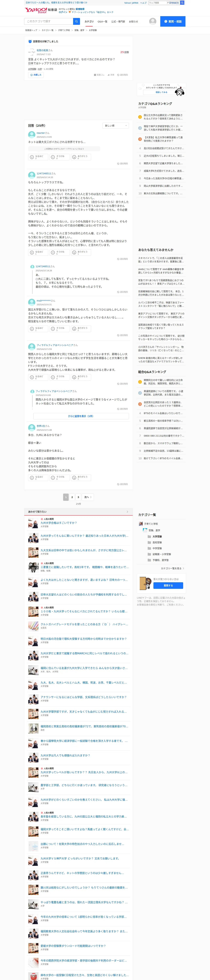The width and height of the screenshot is (210, 980).
Task: Click 共有 share icon on question
Action: point(111,75)
